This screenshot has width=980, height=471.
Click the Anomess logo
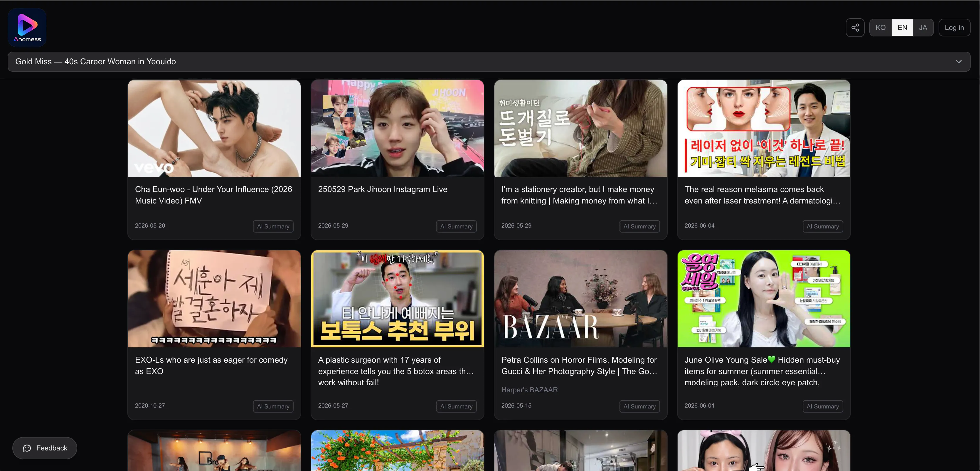(x=27, y=27)
